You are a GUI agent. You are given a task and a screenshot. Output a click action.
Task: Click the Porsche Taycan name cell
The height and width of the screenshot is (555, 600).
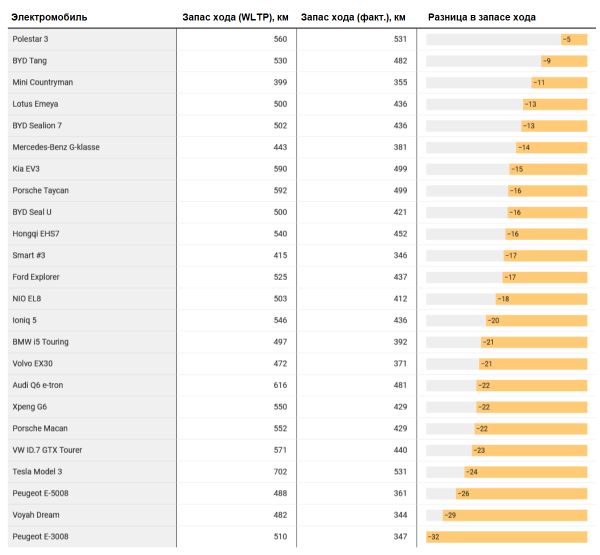click(x=40, y=190)
